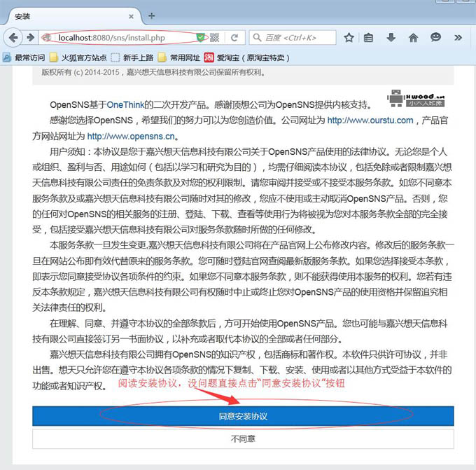Click the browser back arrow button
476x470 pixels.
tap(13, 38)
